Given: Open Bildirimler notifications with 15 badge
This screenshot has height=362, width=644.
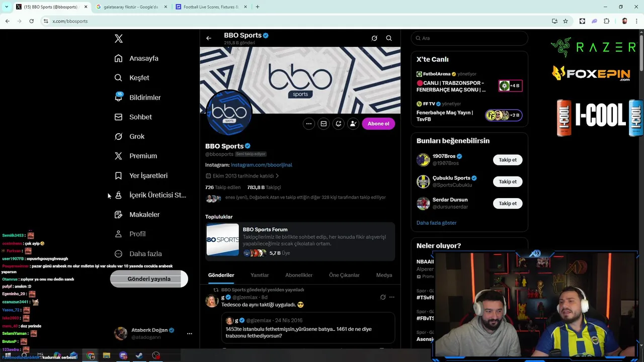Looking at the screenshot, I should point(137,98).
